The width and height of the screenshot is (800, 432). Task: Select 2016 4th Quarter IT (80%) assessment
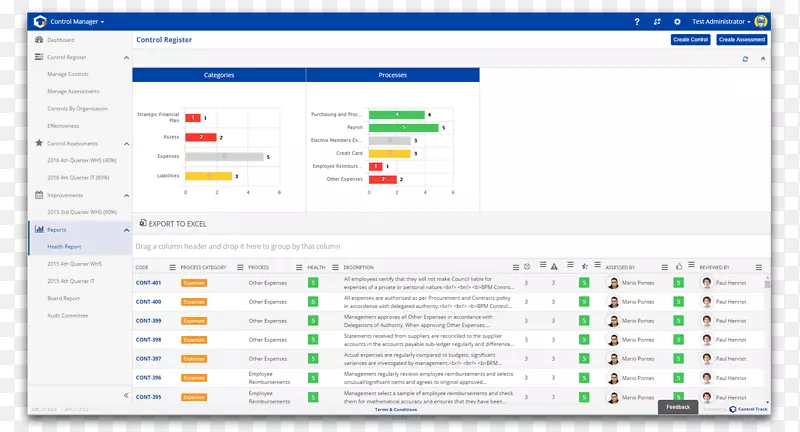[x=78, y=177]
